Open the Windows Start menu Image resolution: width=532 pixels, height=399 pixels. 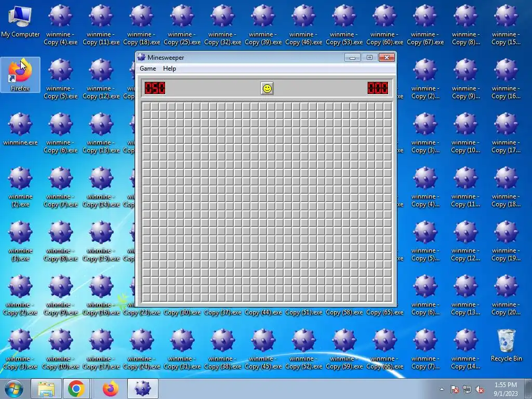pyautogui.click(x=14, y=389)
